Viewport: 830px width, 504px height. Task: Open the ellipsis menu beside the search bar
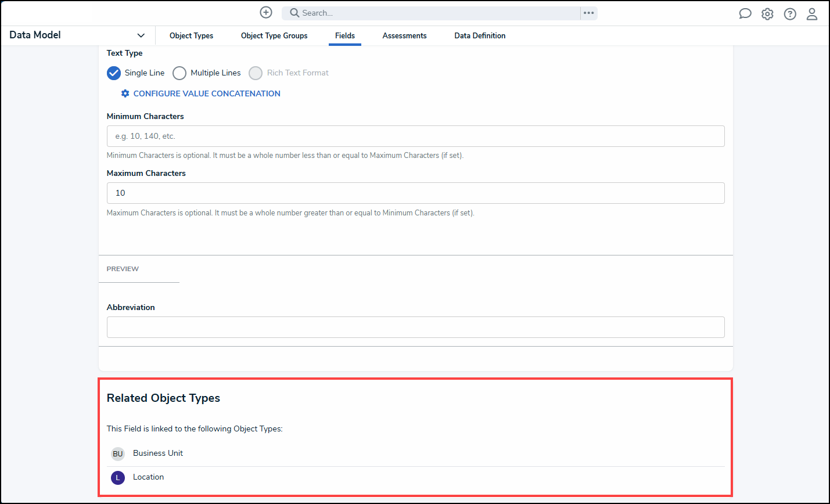click(588, 13)
